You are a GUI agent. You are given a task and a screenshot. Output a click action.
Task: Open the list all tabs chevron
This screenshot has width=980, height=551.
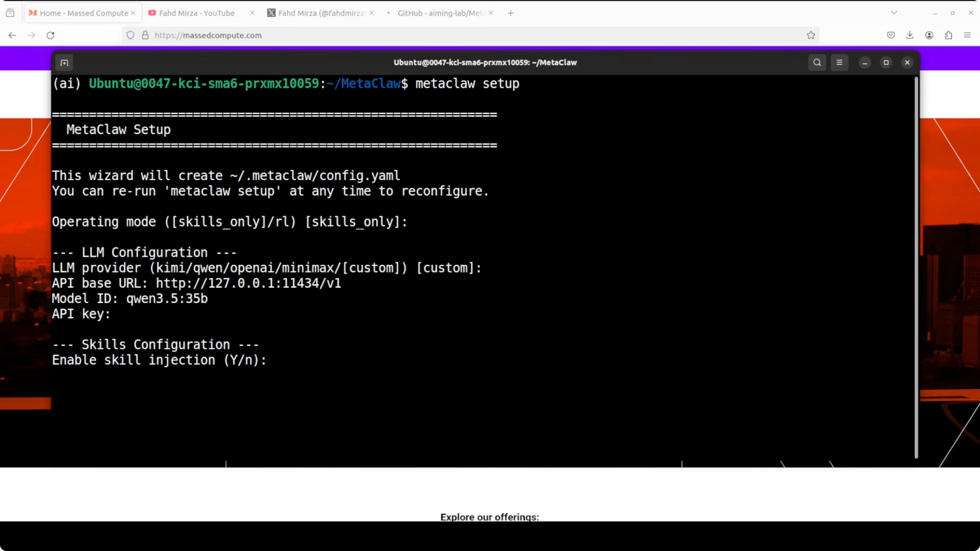point(894,13)
